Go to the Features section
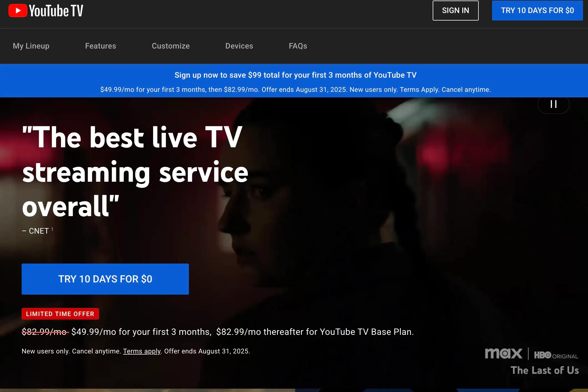This screenshot has height=392, width=588. pos(100,46)
